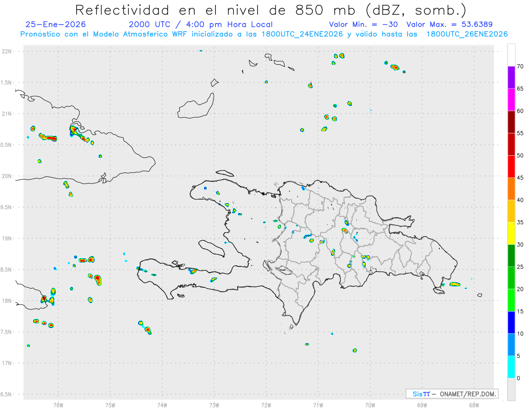Click the '73W' longitude label
Screen dimensions: 532x411
point(214,405)
